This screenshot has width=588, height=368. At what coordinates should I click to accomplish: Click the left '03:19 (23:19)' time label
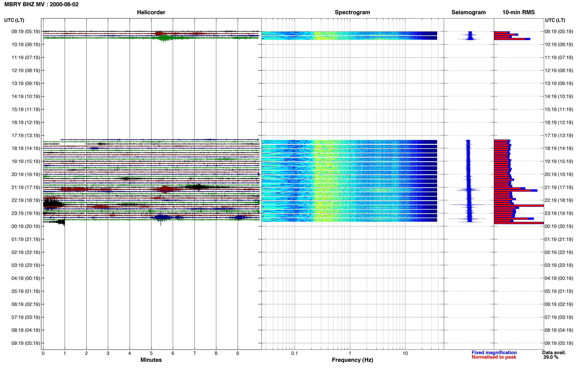tap(26, 265)
